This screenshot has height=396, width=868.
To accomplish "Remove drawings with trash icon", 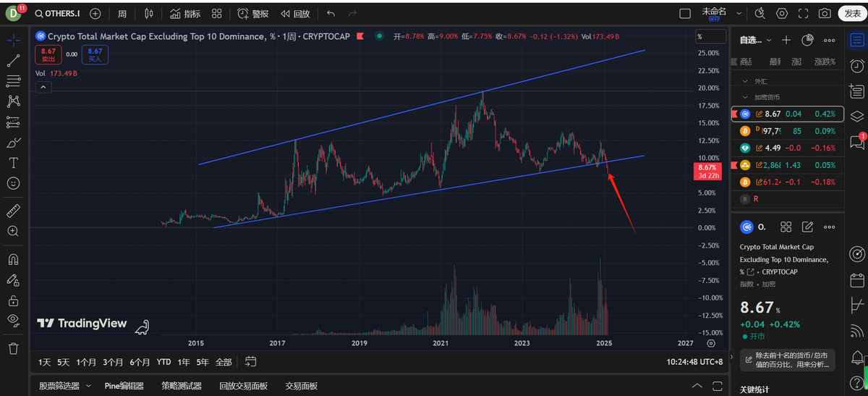I will pos(13,348).
